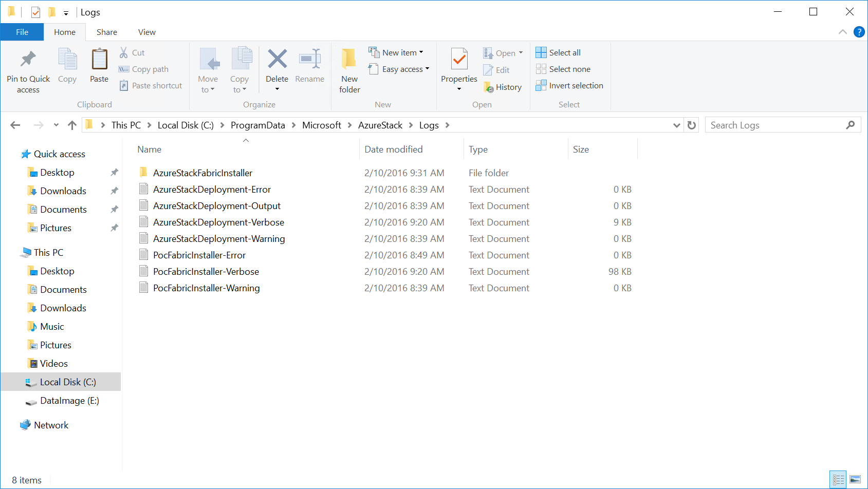
Task: Select Quick access in navigation pane
Action: (x=60, y=154)
